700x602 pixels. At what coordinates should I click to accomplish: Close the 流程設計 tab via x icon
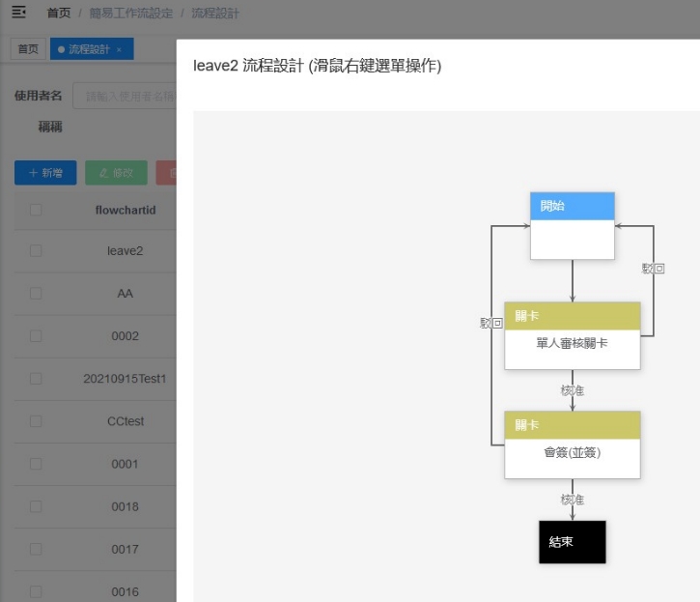119,49
